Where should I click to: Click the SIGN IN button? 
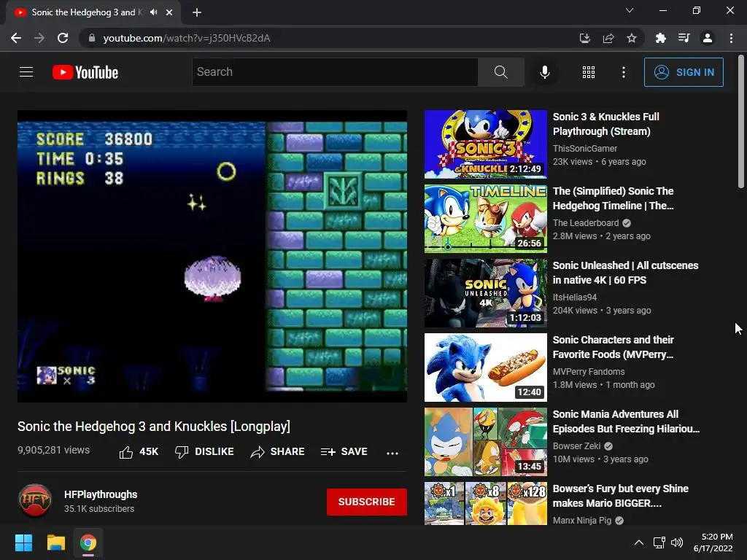pyautogui.click(x=684, y=72)
